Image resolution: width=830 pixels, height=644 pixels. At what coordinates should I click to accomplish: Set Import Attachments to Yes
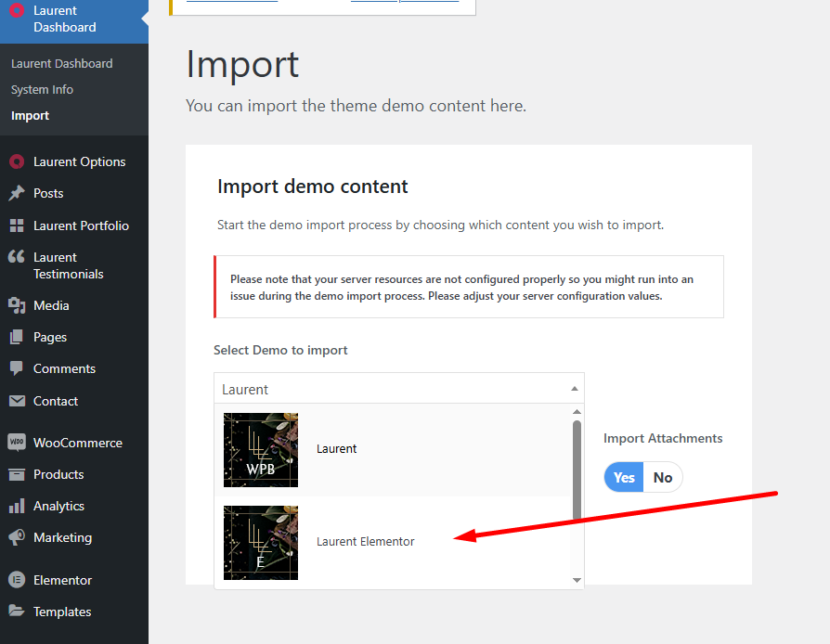[624, 477]
